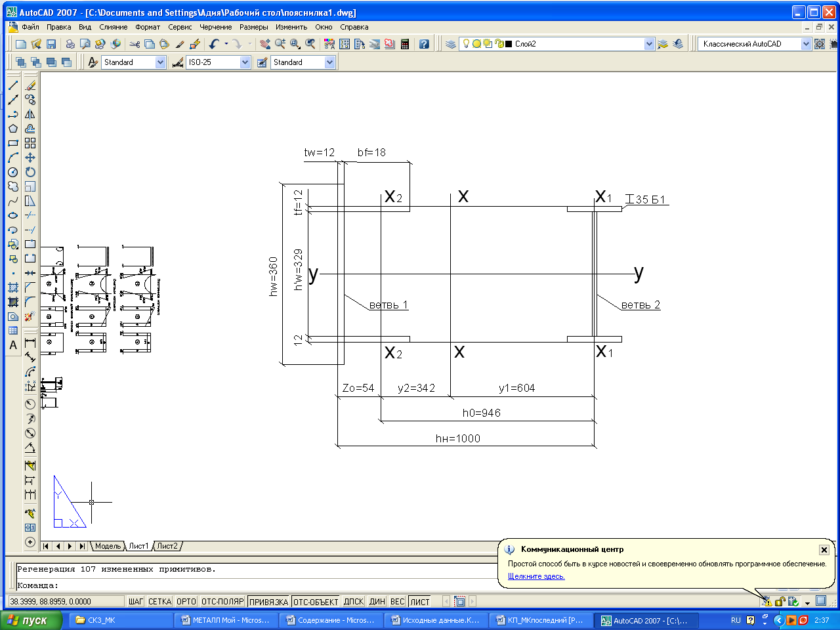Image resolution: width=840 pixels, height=630 pixels.
Task: Expand the undo history dropdown arrow
Action: click(226, 44)
